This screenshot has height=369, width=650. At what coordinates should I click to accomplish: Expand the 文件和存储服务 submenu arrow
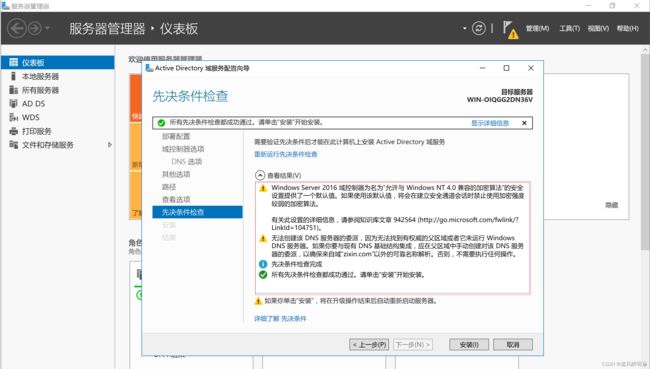click(109, 145)
